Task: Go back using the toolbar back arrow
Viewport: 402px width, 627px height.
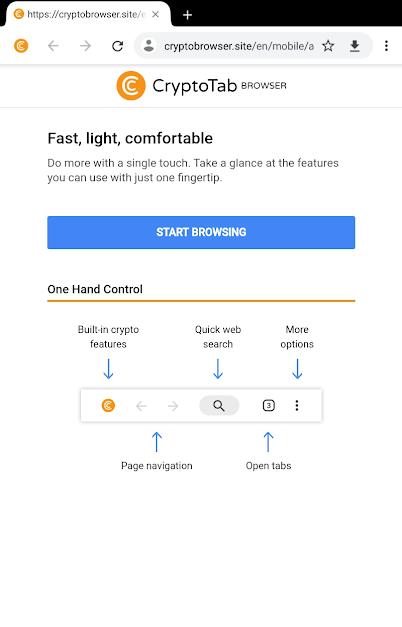Action: (x=53, y=46)
